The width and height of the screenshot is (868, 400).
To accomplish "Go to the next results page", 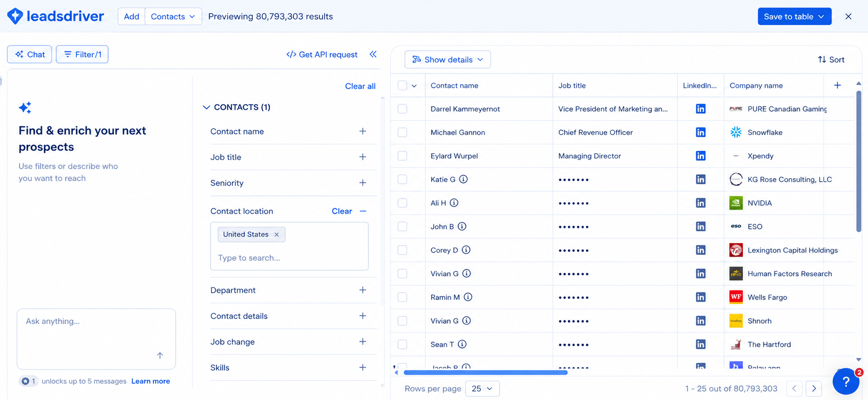I will tap(814, 389).
